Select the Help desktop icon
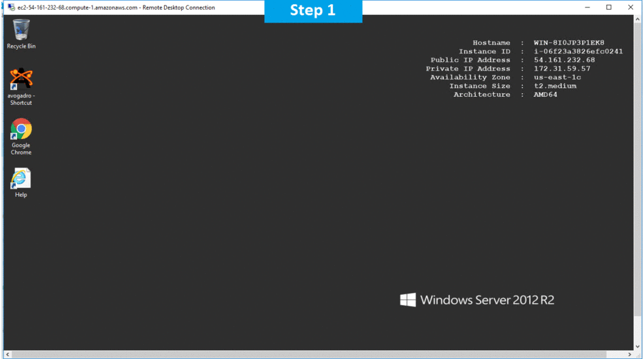The image size is (644, 359). 21,178
